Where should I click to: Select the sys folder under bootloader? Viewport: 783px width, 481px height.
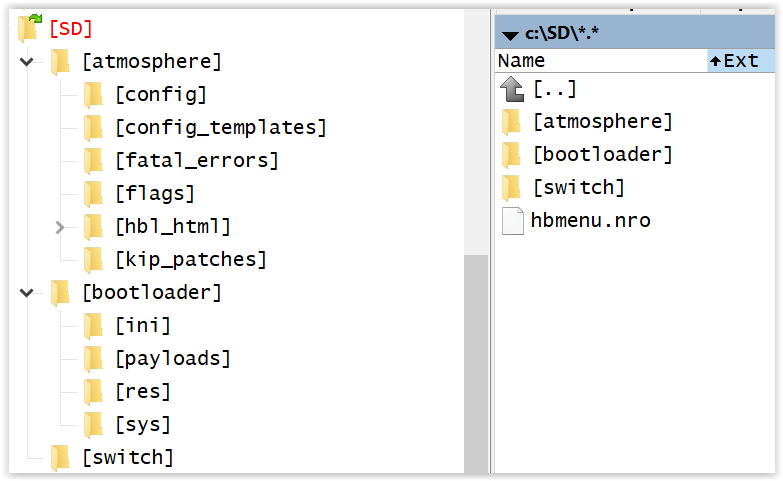tap(143, 425)
